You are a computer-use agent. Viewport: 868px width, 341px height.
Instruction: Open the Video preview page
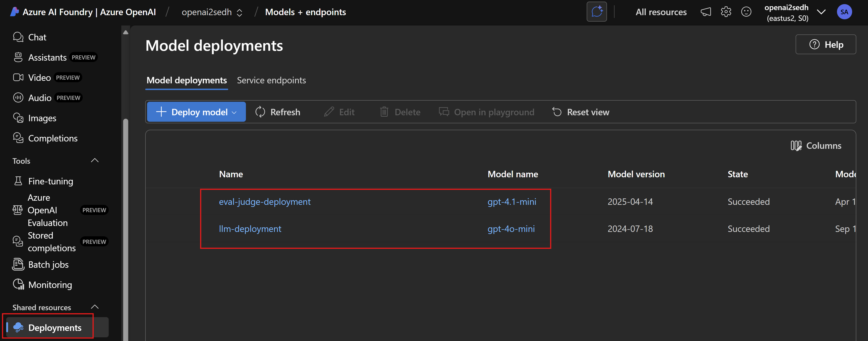coord(47,77)
